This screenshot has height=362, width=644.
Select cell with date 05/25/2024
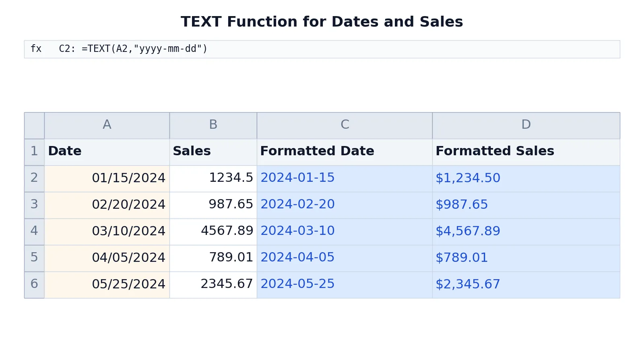[x=107, y=285]
